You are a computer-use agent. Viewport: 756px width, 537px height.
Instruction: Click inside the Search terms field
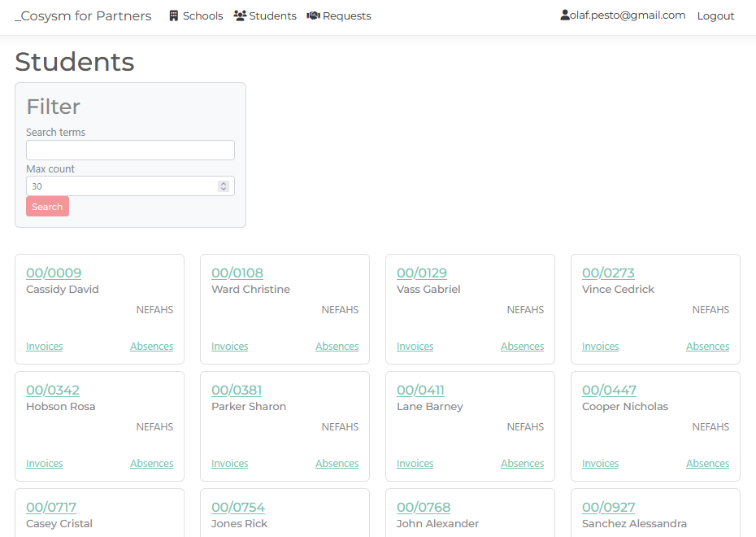[130, 150]
